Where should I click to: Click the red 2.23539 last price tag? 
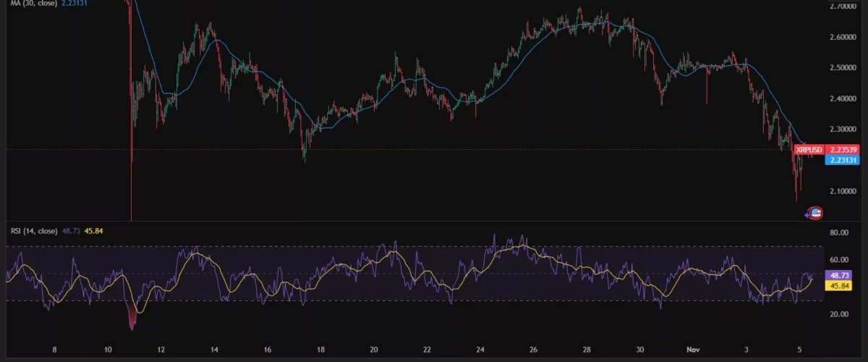click(x=843, y=150)
